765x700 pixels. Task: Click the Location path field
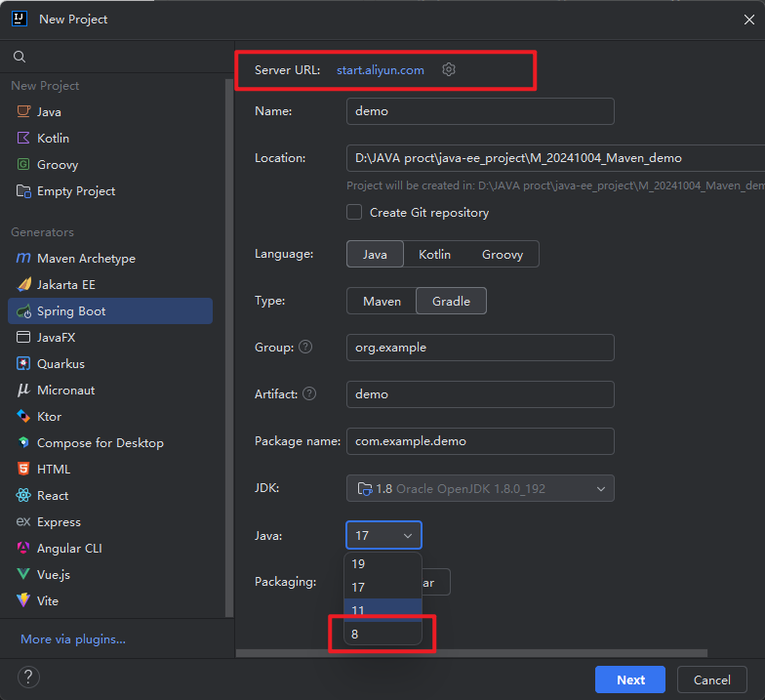click(556, 158)
